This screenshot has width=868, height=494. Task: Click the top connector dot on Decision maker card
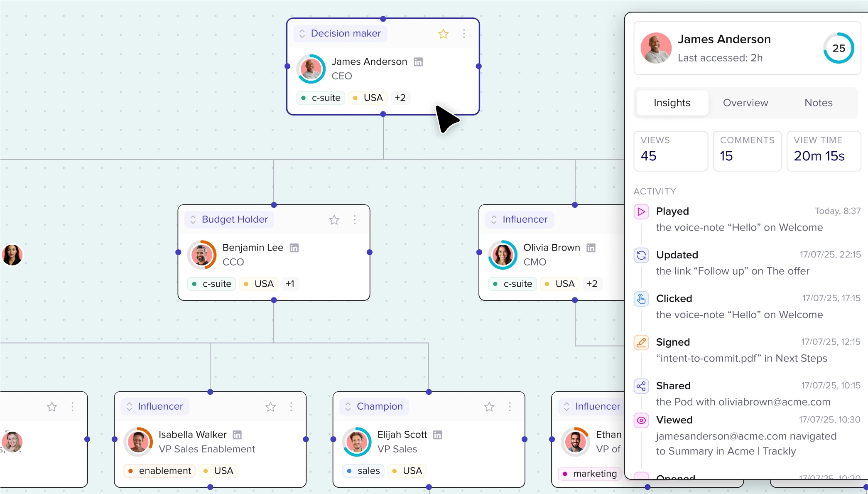click(x=383, y=19)
